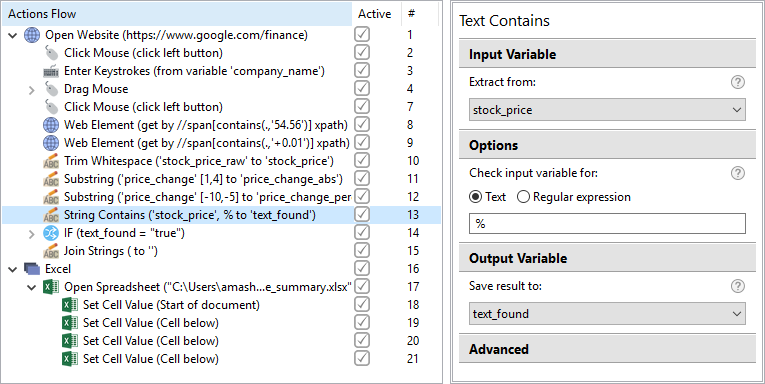The width and height of the screenshot is (765, 384).
Task: Click the String Contains ABC icon
Action: pos(51,215)
